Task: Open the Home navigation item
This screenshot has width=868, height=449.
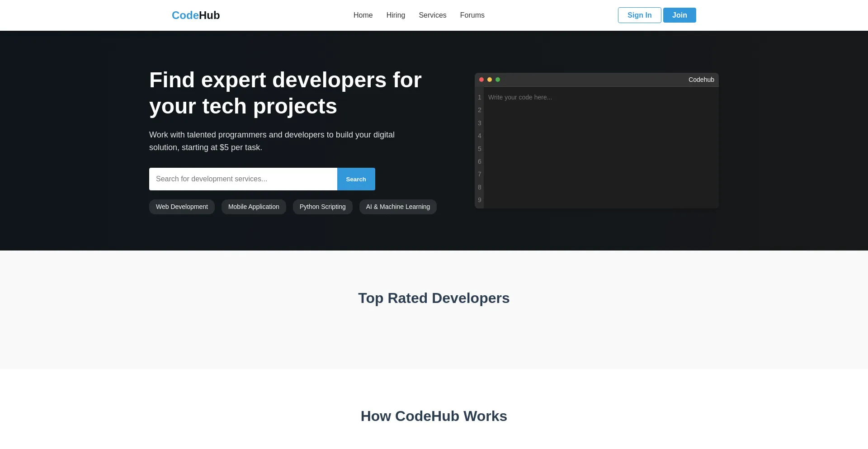Action: [x=363, y=15]
